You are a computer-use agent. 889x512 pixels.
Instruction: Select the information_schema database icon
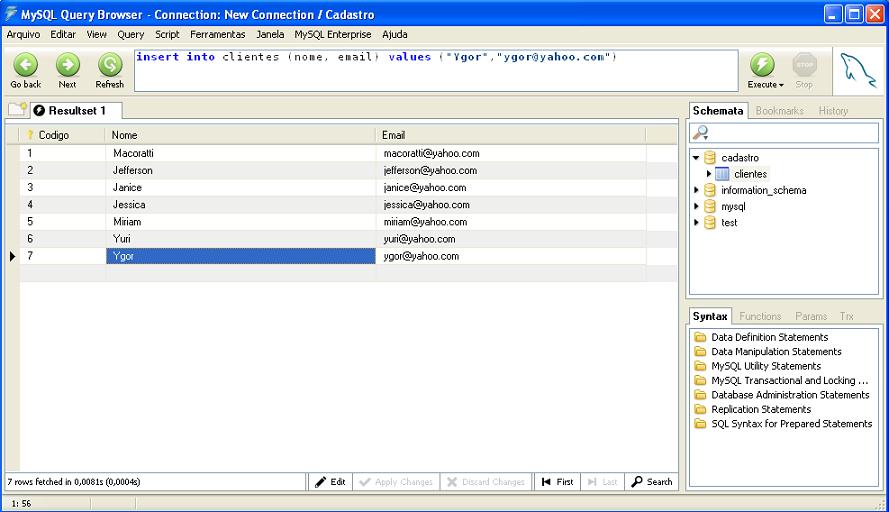pyautogui.click(x=710, y=191)
